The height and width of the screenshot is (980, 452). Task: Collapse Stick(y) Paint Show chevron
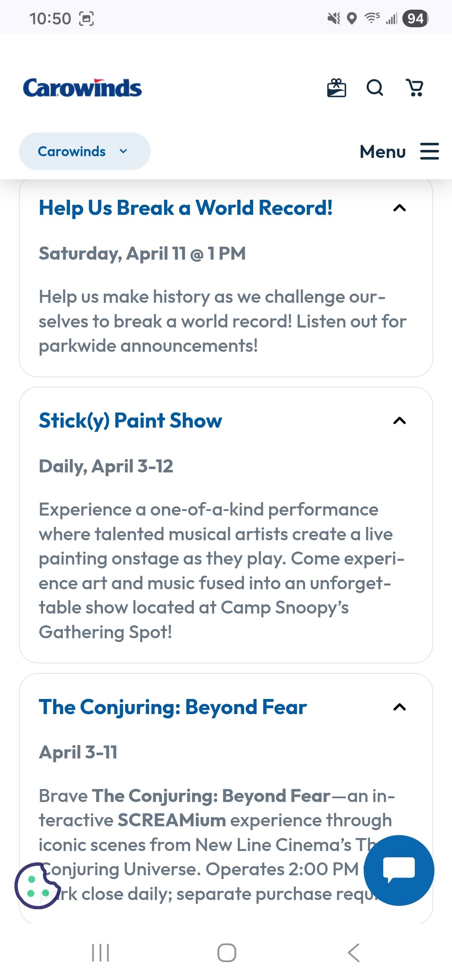(400, 420)
